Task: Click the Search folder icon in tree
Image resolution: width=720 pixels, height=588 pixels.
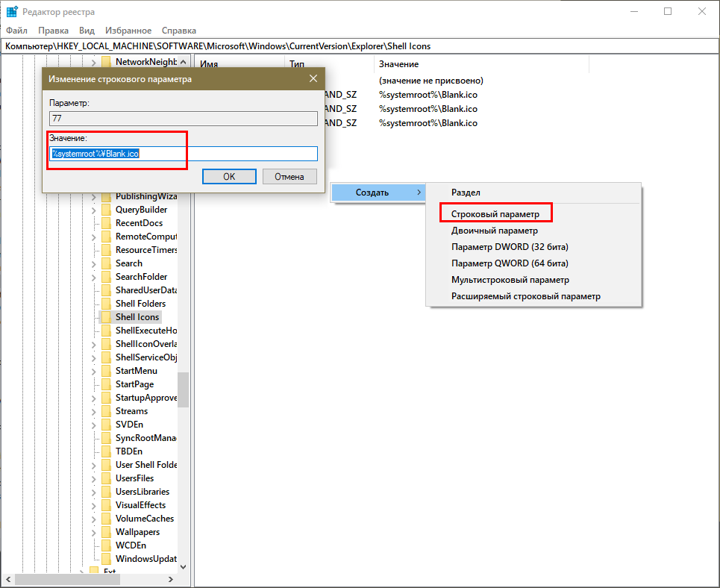Action: [x=105, y=263]
